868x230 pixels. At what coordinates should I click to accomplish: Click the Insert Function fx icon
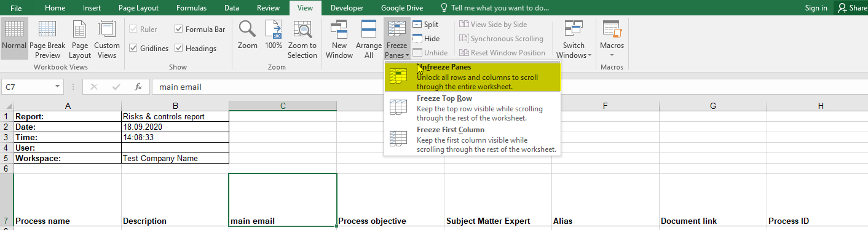pos(139,87)
